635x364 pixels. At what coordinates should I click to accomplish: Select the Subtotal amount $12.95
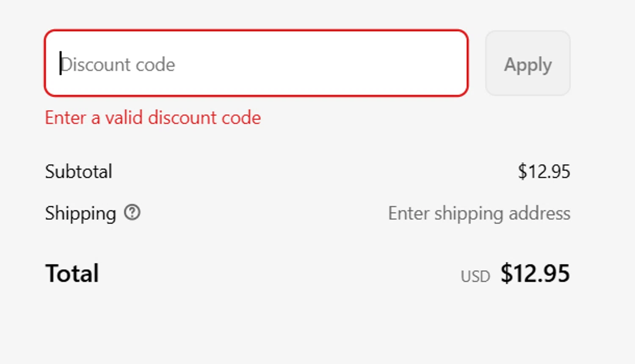pyautogui.click(x=544, y=172)
